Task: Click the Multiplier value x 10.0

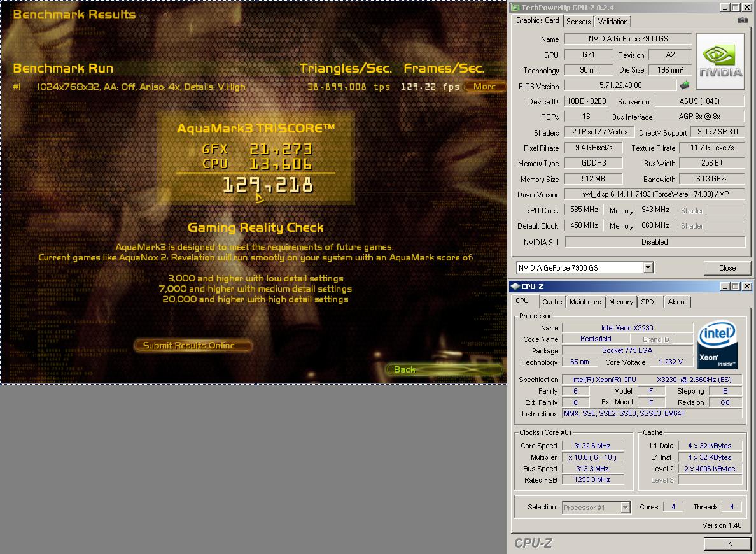Action: (592, 457)
